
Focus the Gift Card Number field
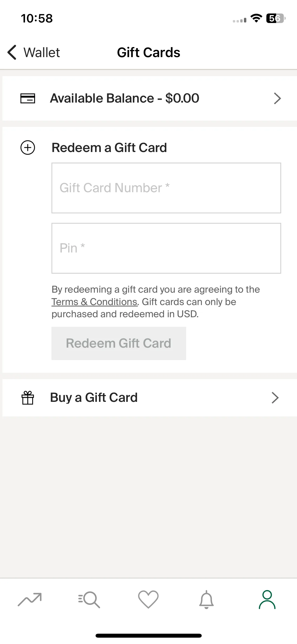tap(166, 188)
